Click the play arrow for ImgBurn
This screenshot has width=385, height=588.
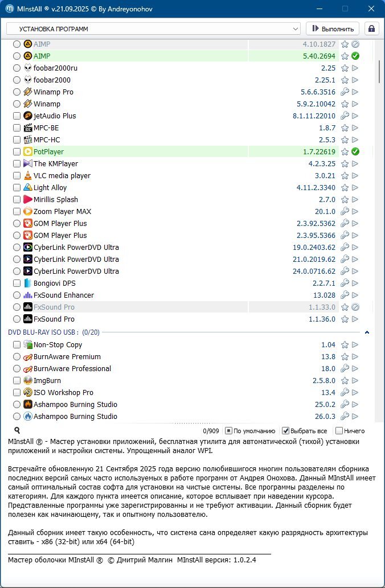point(355,381)
